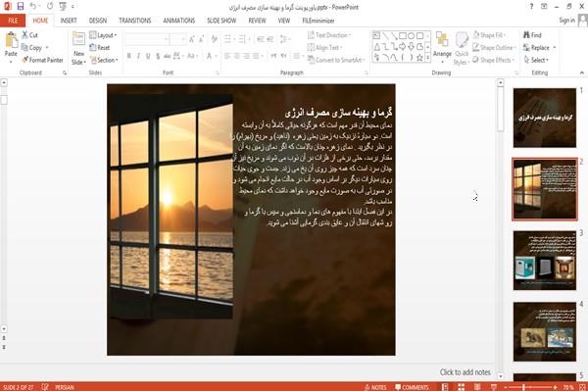Select slide 1 thumbnail

pos(545,118)
